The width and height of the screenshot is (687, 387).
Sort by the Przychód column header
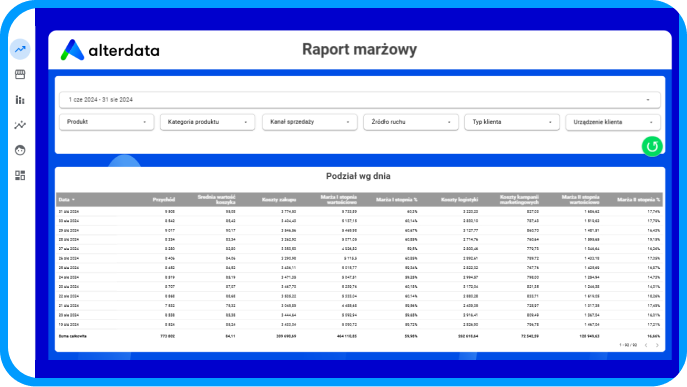click(x=164, y=200)
